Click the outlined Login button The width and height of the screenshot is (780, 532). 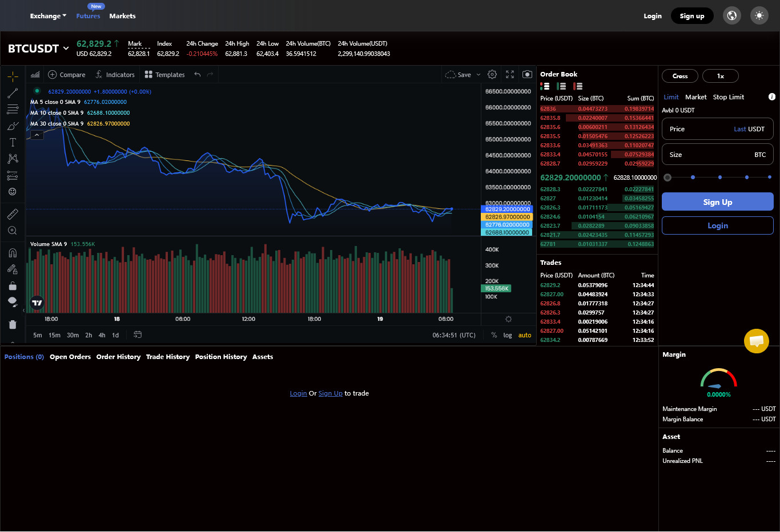pos(718,225)
